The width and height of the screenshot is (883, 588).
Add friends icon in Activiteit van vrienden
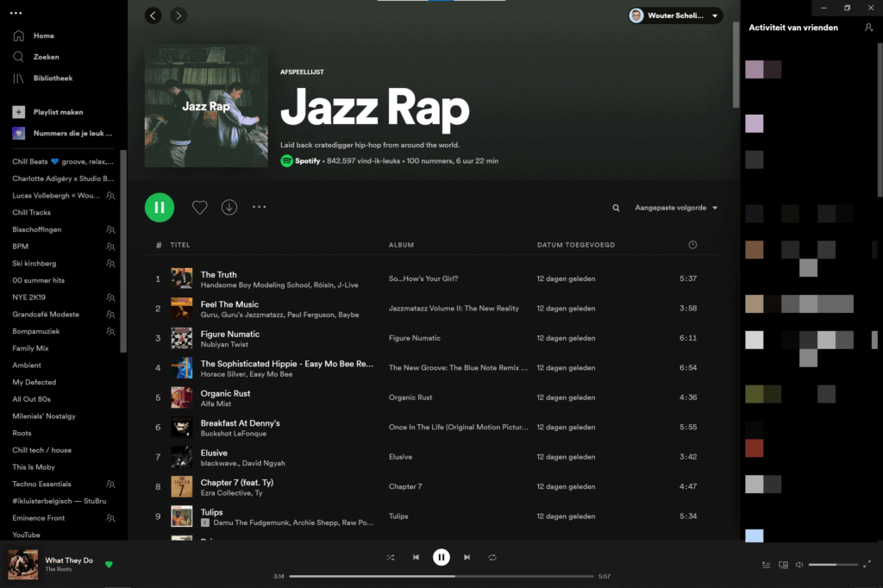click(x=868, y=28)
